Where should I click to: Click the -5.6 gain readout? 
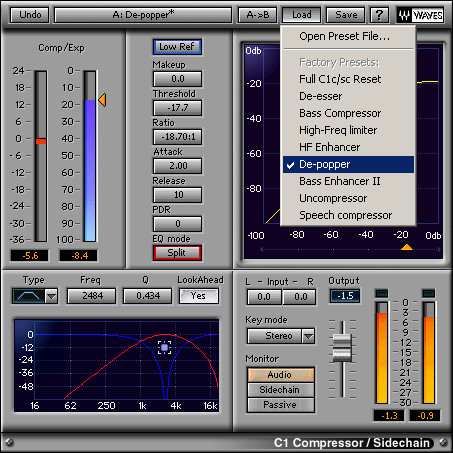click(30, 256)
